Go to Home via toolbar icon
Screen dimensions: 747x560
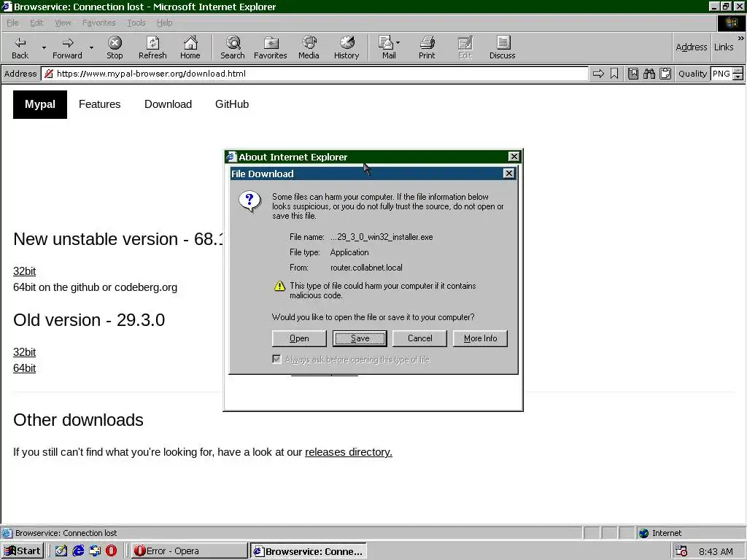pos(190,47)
